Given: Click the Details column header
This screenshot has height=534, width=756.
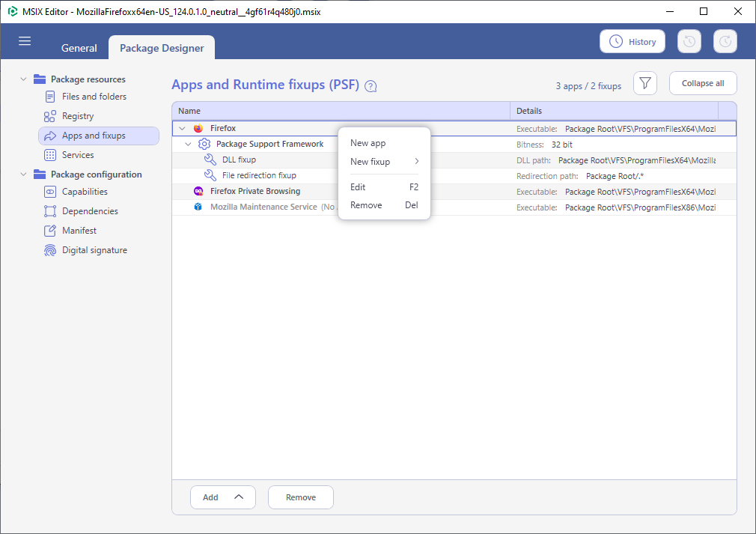Looking at the screenshot, I should pos(615,111).
